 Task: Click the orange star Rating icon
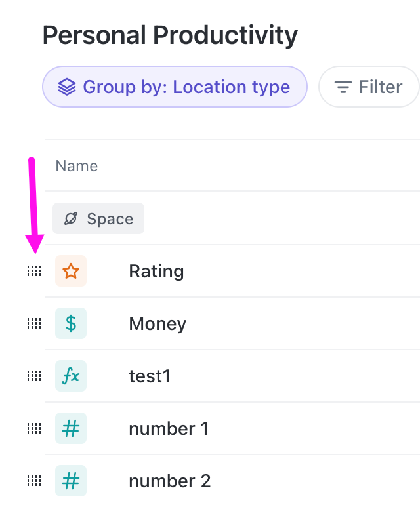point(71,271)
